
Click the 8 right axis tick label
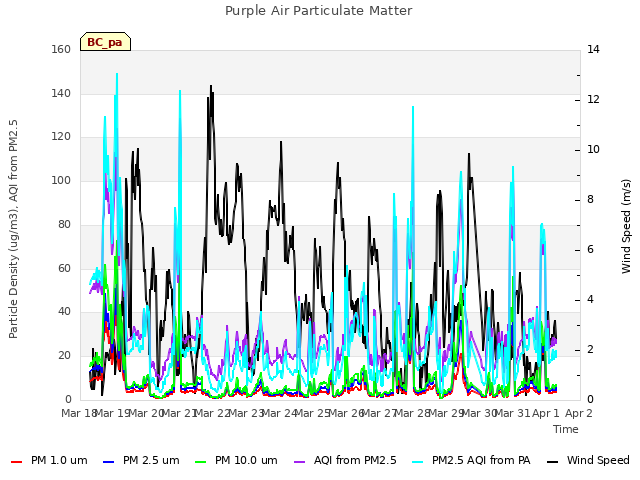pyautogui.click(x=590, y=200)
